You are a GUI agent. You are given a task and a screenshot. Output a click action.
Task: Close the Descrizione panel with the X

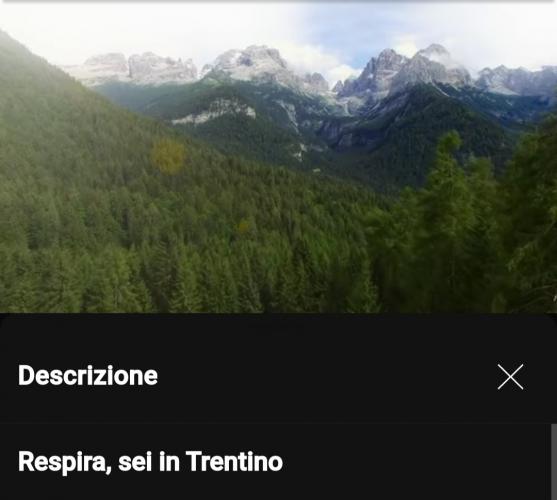[510, 377]
